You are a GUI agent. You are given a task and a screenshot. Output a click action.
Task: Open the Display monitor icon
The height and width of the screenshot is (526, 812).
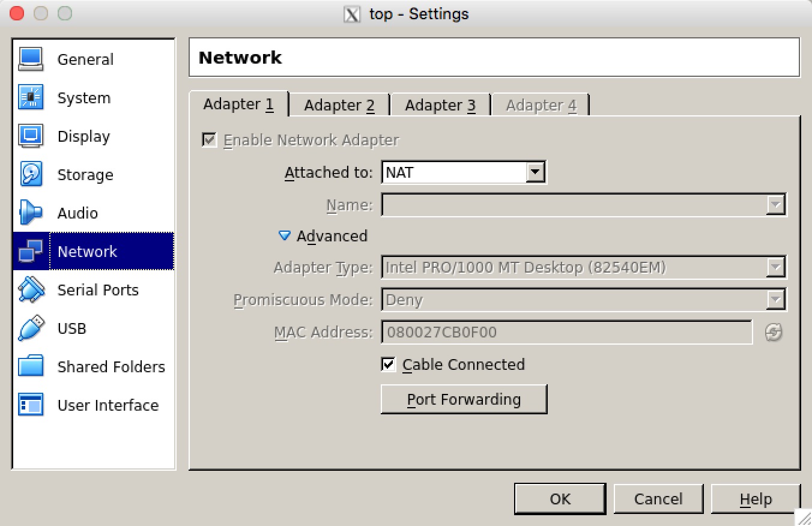point(31,136)
